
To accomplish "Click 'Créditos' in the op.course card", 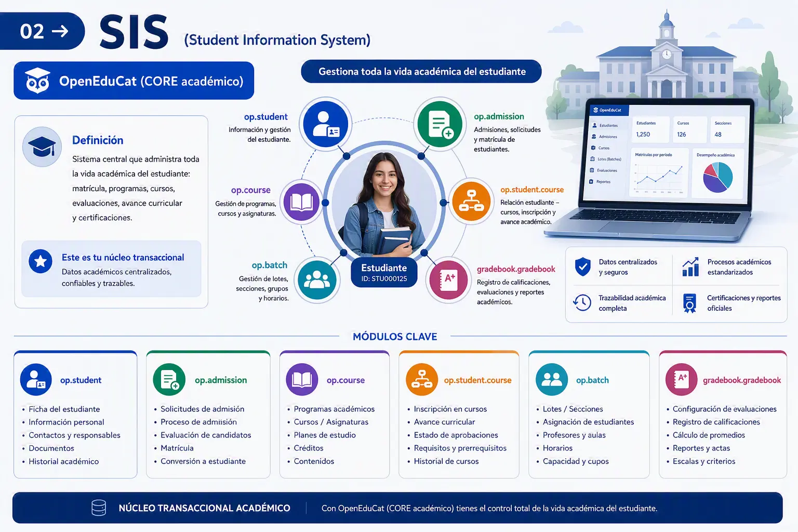I will tap(309, 448).
